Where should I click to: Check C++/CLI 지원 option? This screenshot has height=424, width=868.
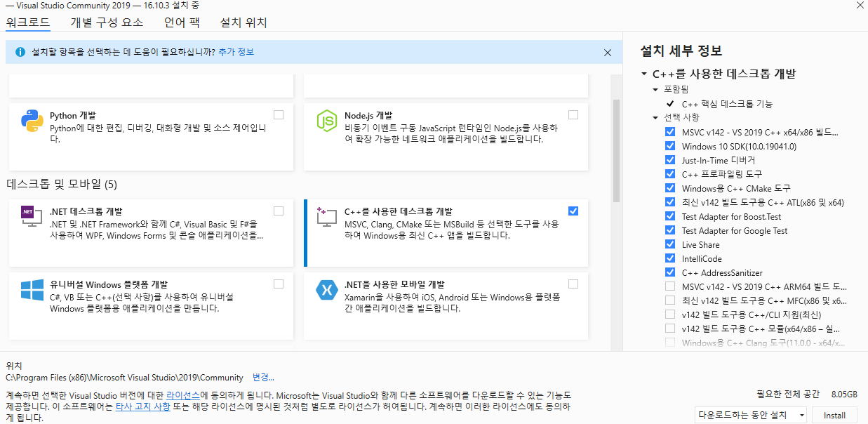point(670,314)
